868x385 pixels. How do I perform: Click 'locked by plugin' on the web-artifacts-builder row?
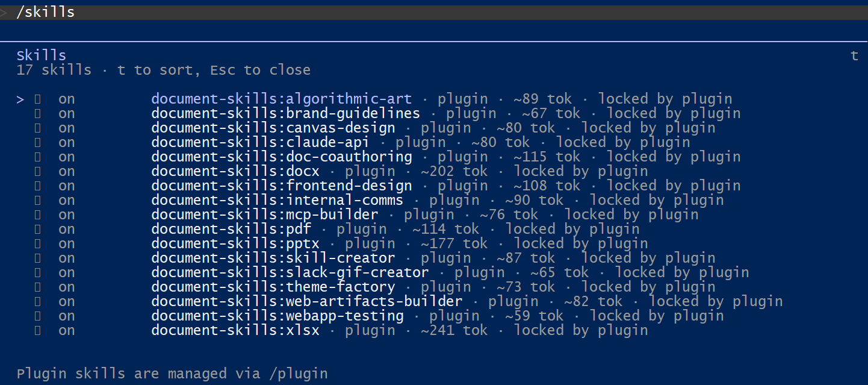pos(716,301)
